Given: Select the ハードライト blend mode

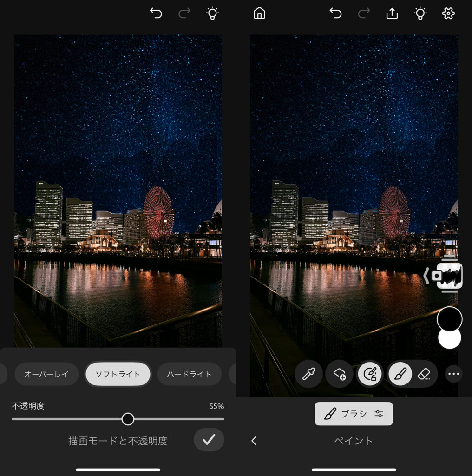Looking at the screenshot, I should pyautogui.click(x=189, y=374).
